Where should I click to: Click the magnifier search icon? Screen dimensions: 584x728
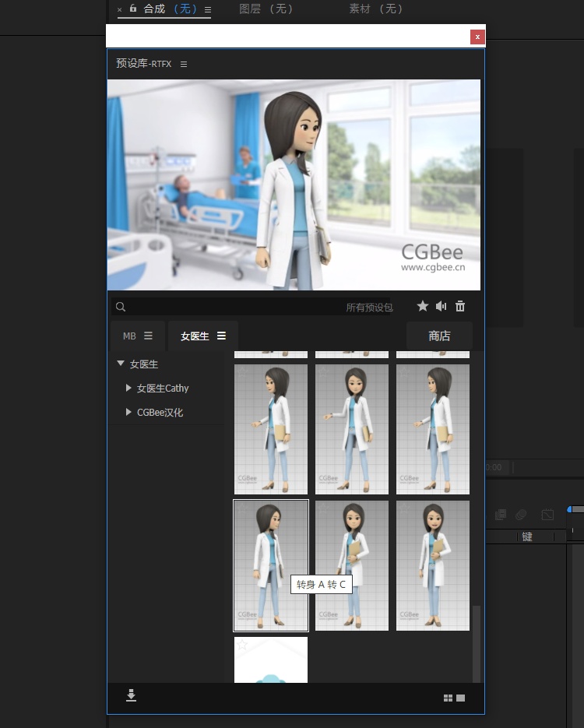(x=121, y=307)
